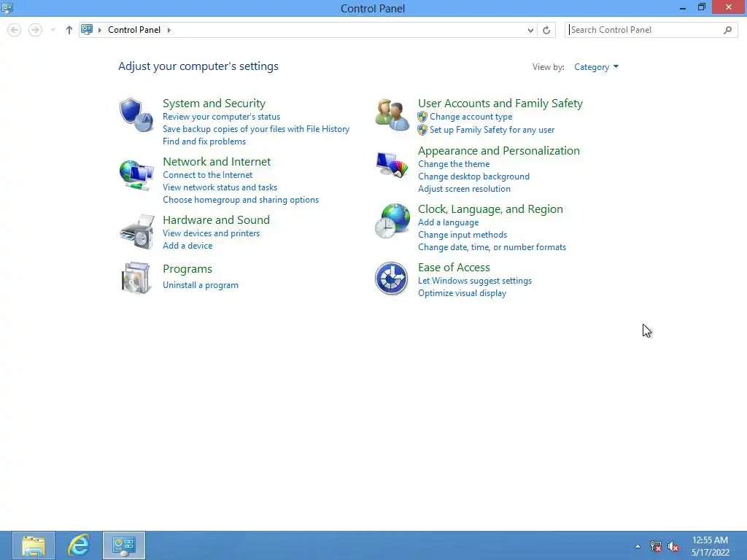
Task: Click the Control Panel icon in the address bar
Action: point(87,29)
